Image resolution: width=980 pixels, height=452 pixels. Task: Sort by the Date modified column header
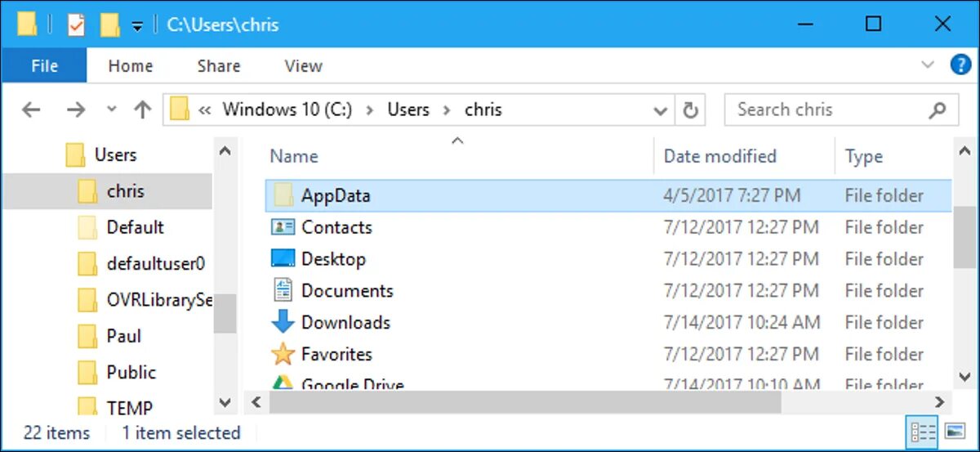tap(719, 156)
